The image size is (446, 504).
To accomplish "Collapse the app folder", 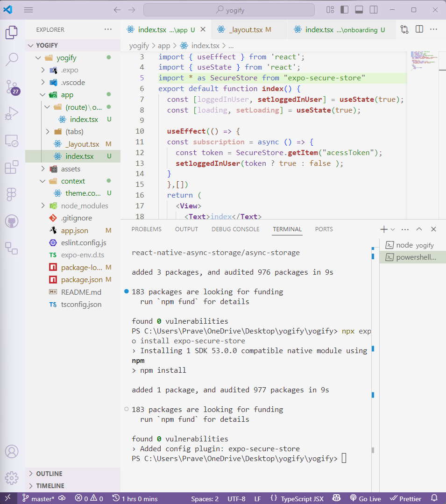I will click(x=72, y=95).
